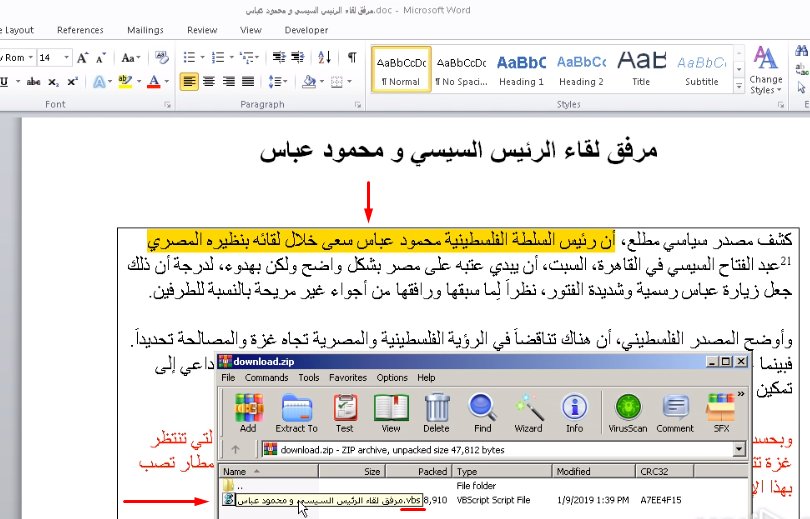
Task: Apply red font color
Action: pos(154,82)
